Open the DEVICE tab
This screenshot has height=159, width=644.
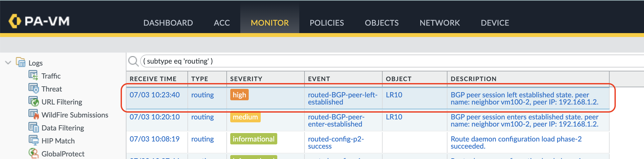point(495,23)
